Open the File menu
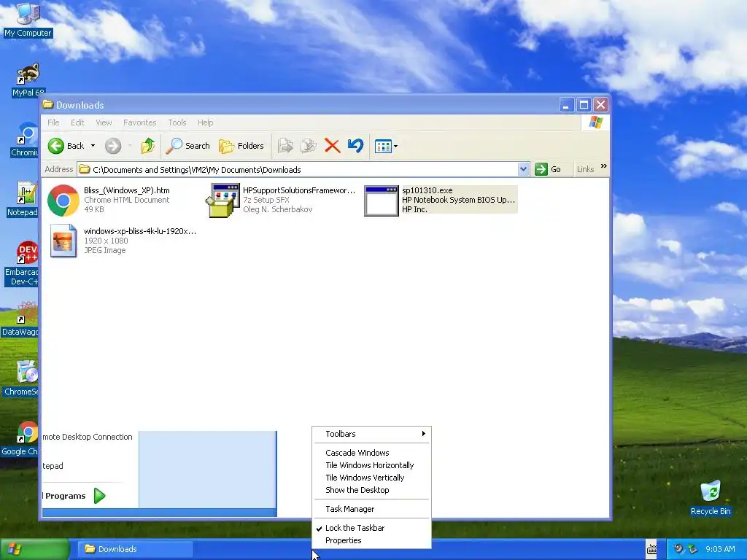747x560 pixels. [x=53, y=122]
